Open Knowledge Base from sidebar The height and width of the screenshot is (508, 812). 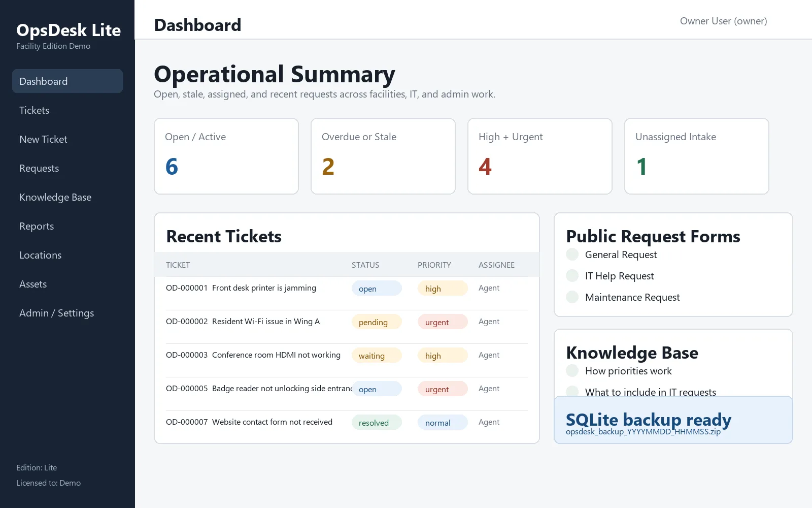point(67,197)
